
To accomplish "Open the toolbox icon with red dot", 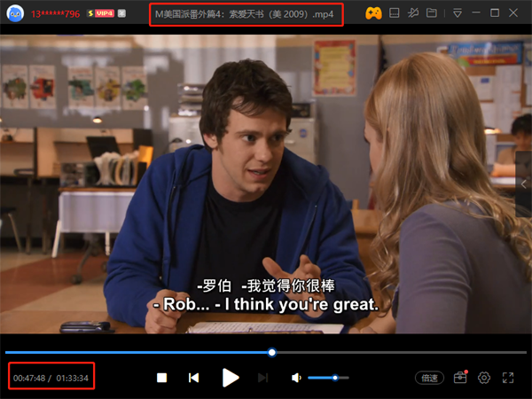I will coord(459,378).
